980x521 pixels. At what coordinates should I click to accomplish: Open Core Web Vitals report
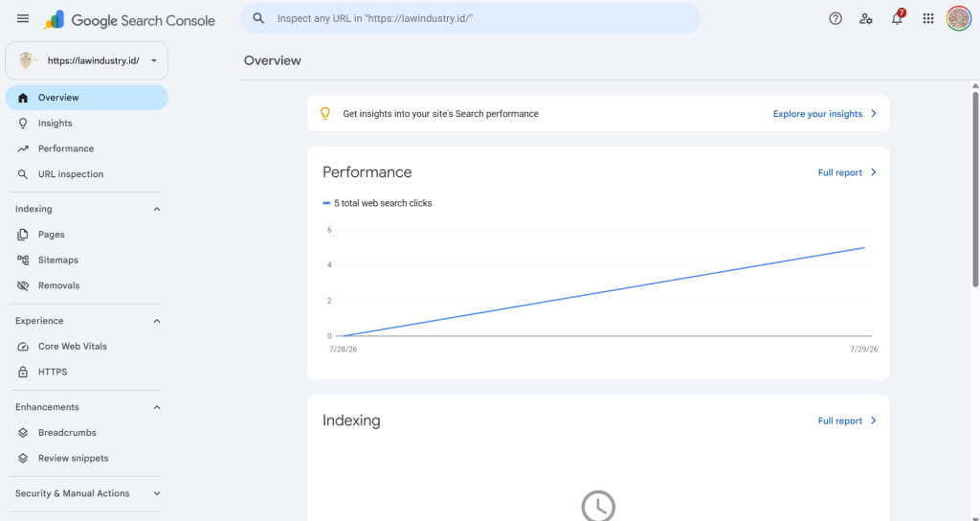point(87,347)
